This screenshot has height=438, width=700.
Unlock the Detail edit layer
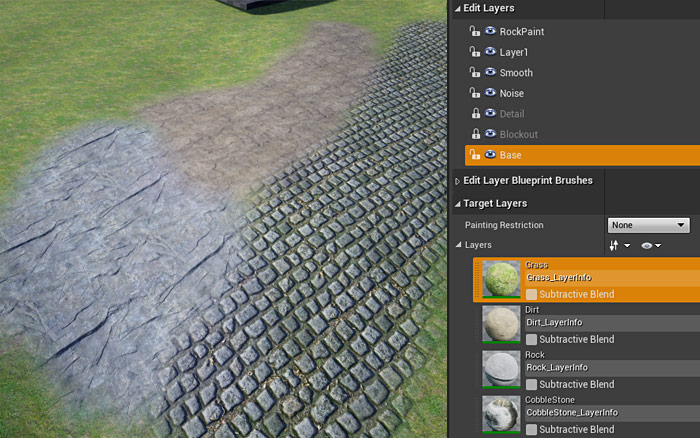[x=475, y=113]
